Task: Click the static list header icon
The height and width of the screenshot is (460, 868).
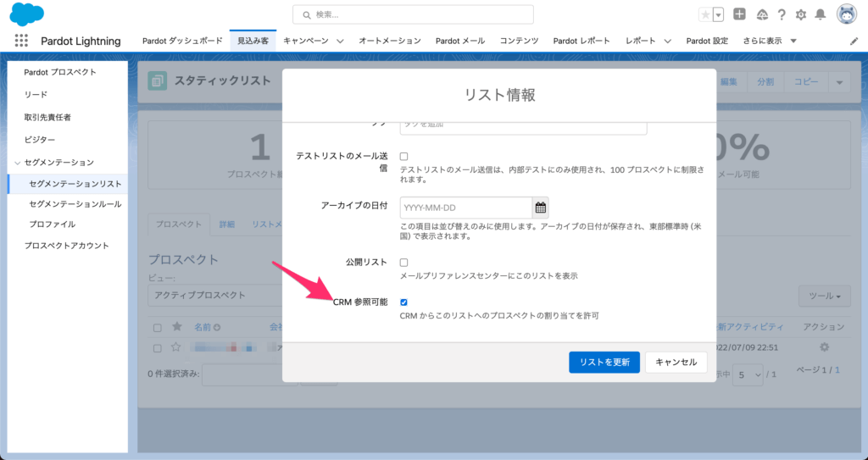Action: click(157, 80)
